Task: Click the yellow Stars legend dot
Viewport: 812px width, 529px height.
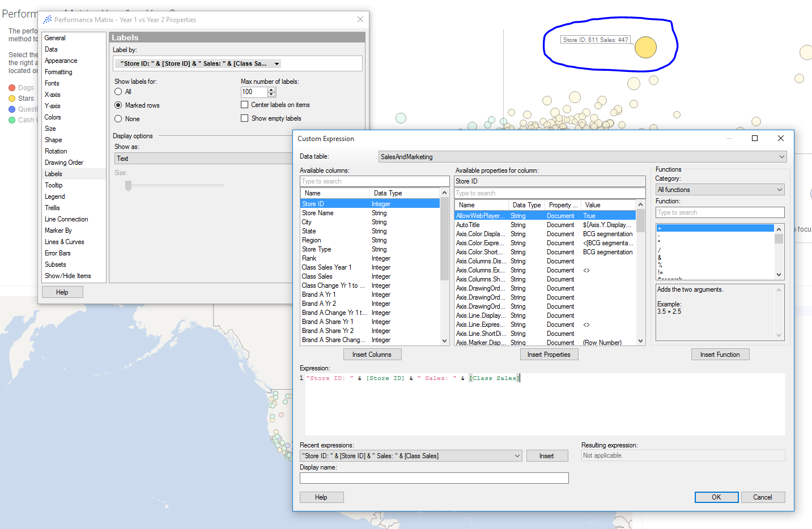Action: (x=12, y=99)
